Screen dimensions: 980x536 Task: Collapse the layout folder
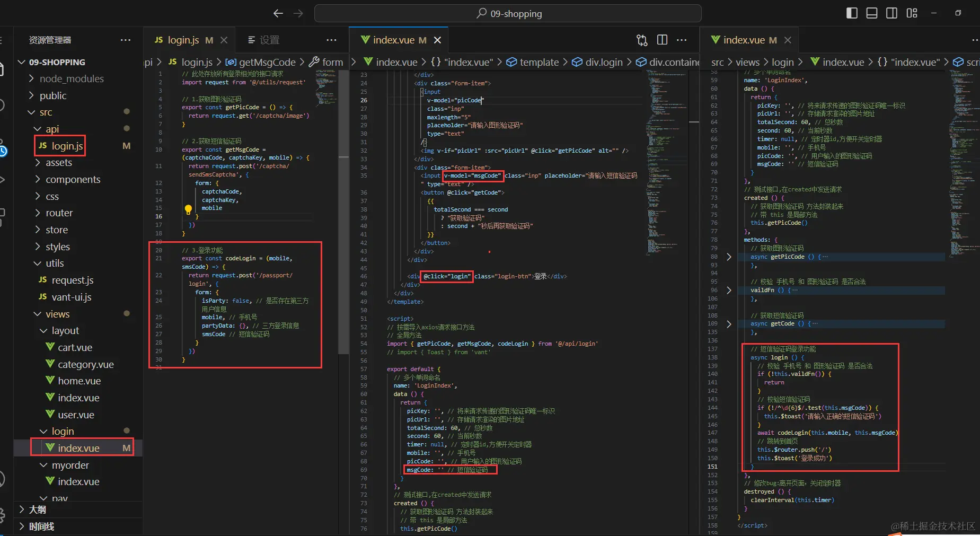[65, 331]
